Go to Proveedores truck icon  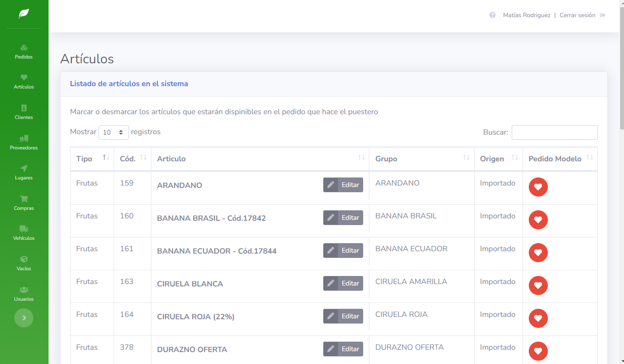(x=24, y=138)
